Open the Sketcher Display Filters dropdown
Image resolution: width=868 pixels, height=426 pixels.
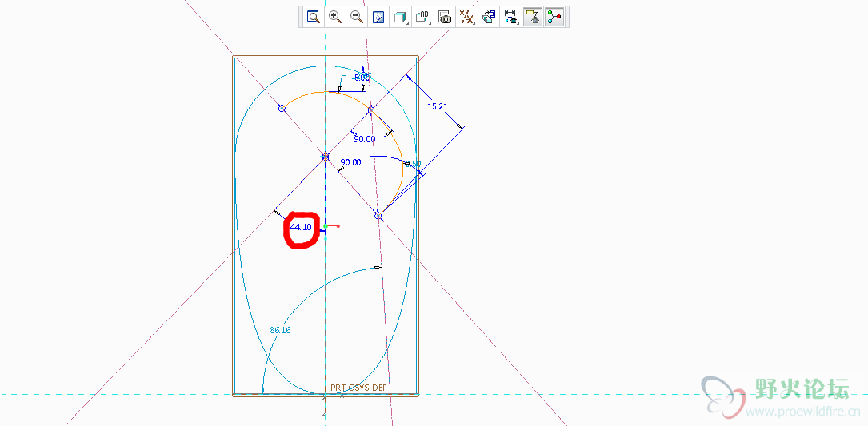point(511,17)
